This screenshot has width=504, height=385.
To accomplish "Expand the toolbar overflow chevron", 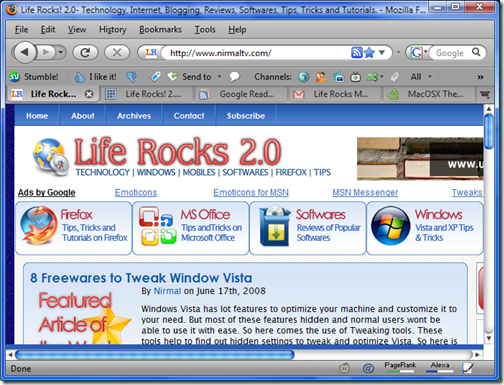I will [x=480, y=77].
